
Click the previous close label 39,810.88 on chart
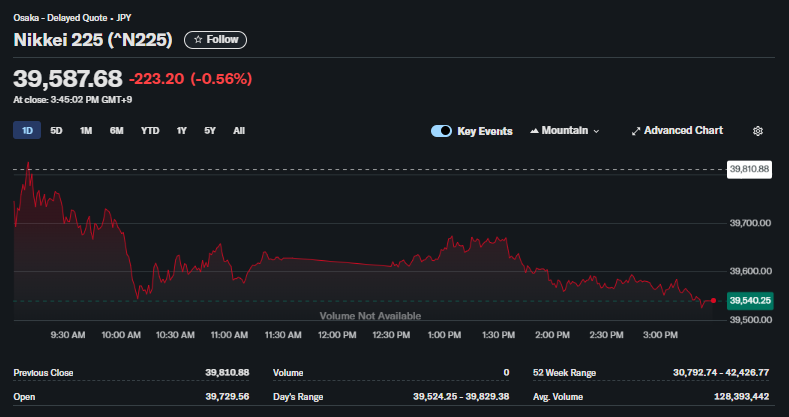click(x=750, y=169)
